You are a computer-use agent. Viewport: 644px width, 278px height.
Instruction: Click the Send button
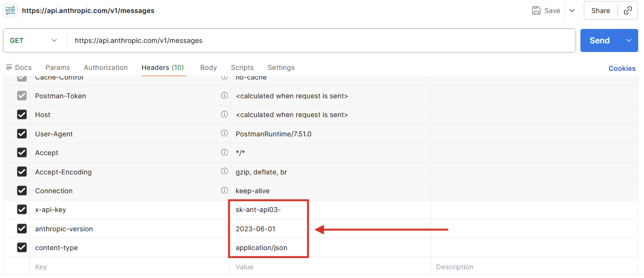tap(599, 40)
